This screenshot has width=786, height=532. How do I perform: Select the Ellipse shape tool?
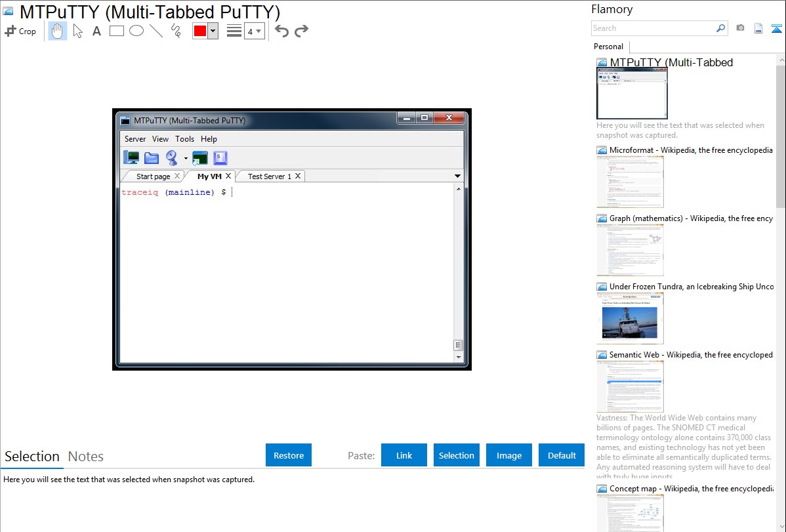(136, 31)
